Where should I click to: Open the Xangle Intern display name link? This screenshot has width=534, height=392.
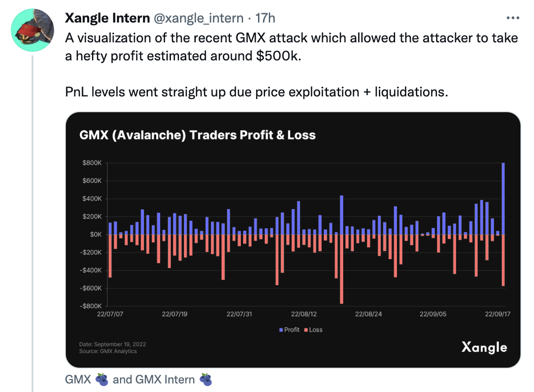tap(107, 18)
